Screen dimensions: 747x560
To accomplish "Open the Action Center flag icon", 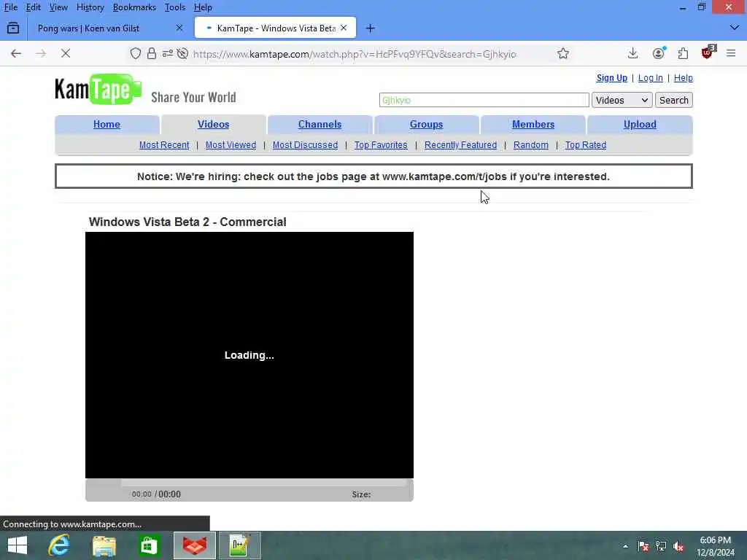I will (643, 546).
